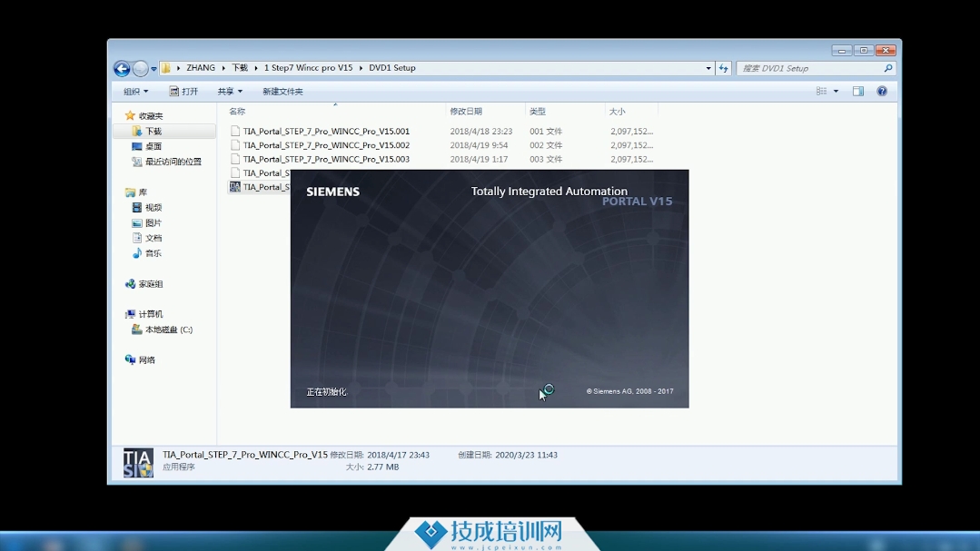The height and width of the screenshot is (551, 980).
Task: Click the 收藏夹 star icon
Action: pos(130,115)
